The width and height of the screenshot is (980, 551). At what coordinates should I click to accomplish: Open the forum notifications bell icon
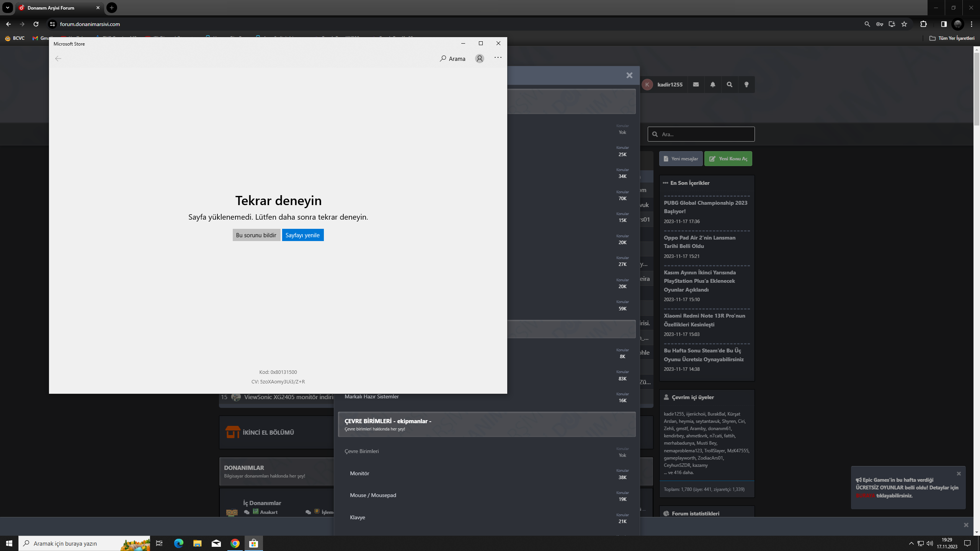point(713,85)
